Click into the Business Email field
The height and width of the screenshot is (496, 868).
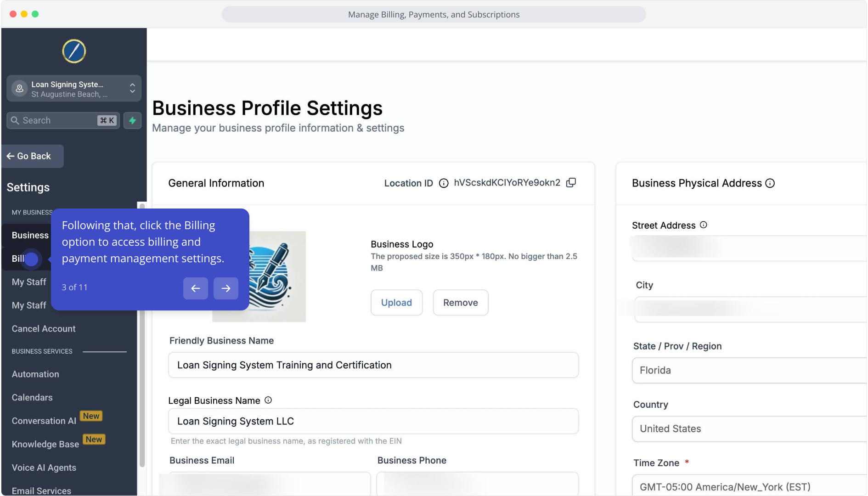click(x=270, y=484)
